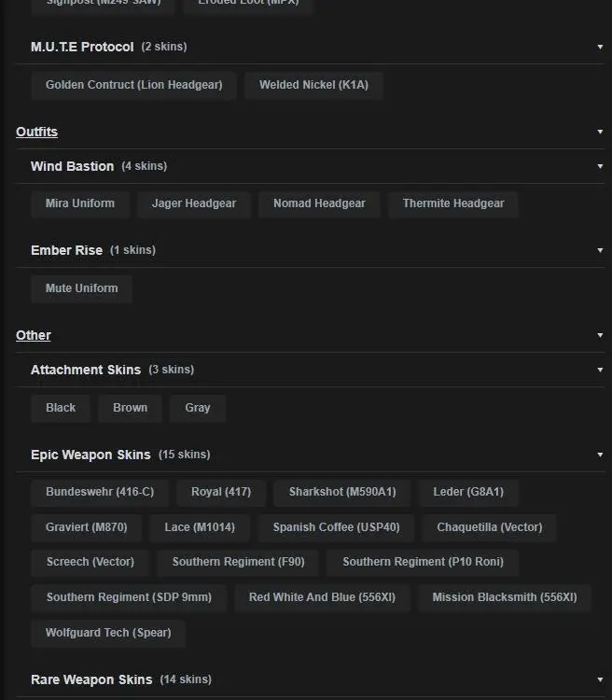
Task: Collapse the Rare Weapon Skins arrow
Action: [x=600, y=679]
